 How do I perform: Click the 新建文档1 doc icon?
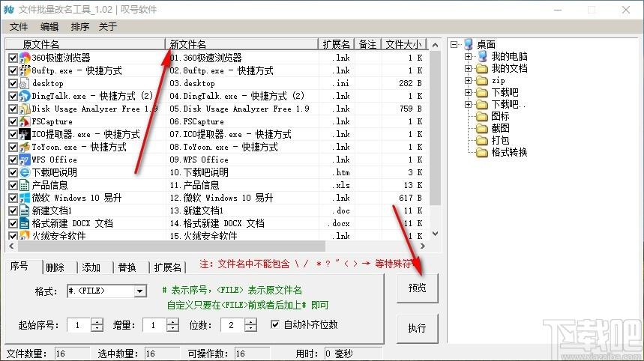25,210
